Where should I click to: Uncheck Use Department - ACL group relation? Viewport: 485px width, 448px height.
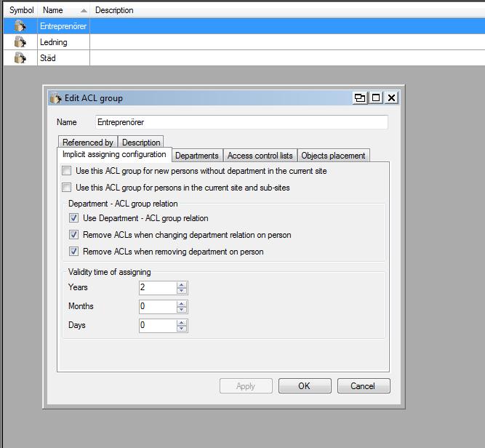[73, 218]
